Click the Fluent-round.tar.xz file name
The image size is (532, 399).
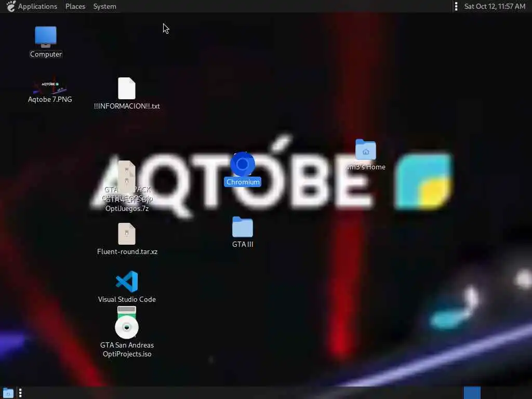(x=127, y=252)
